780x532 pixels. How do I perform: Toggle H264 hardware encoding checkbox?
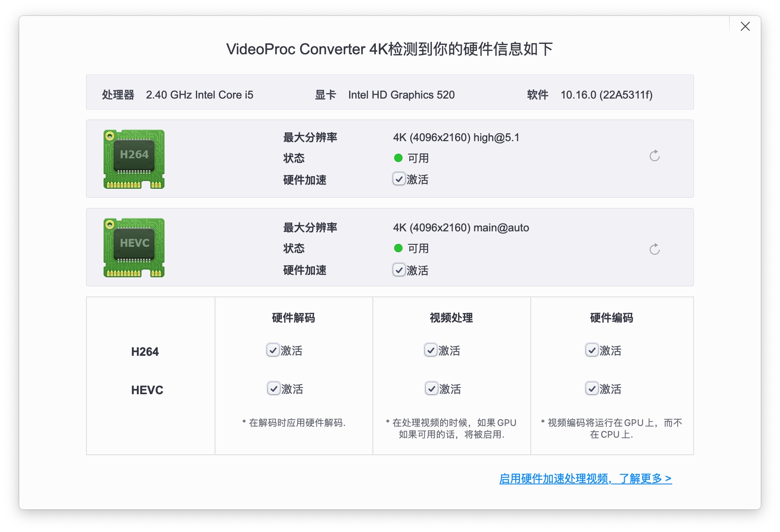[592, 350]
